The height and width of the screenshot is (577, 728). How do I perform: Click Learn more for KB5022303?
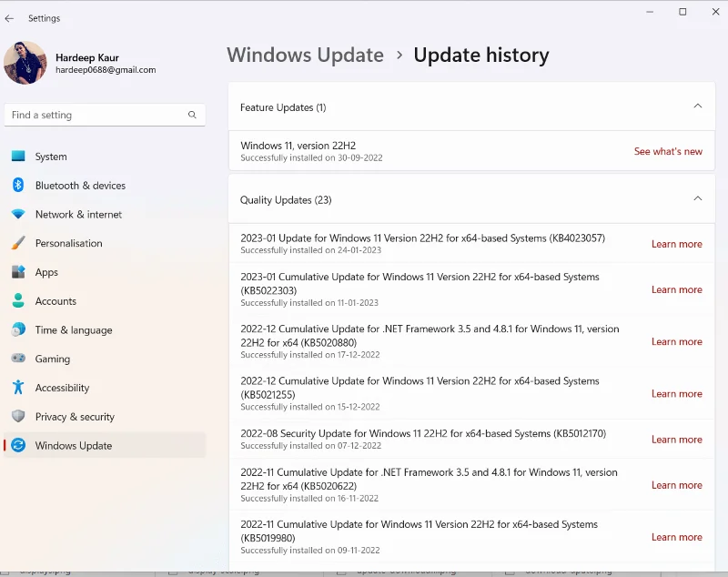pyautogui.click(x=676, y=289)
